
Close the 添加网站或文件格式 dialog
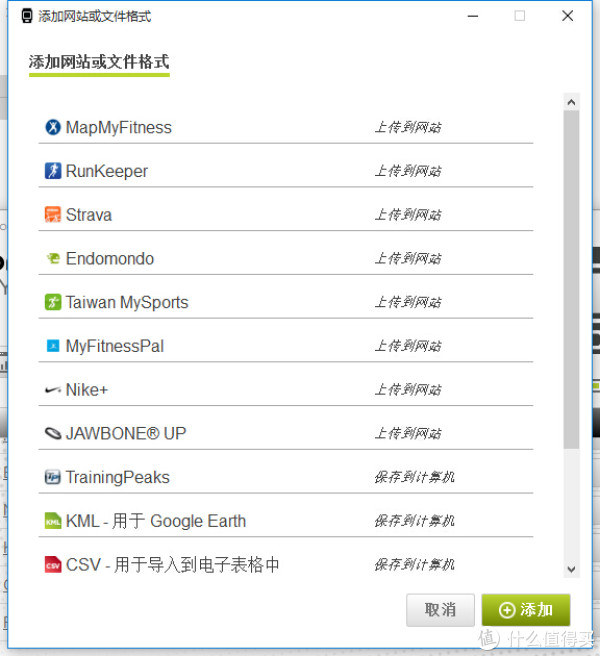point(568,16)
